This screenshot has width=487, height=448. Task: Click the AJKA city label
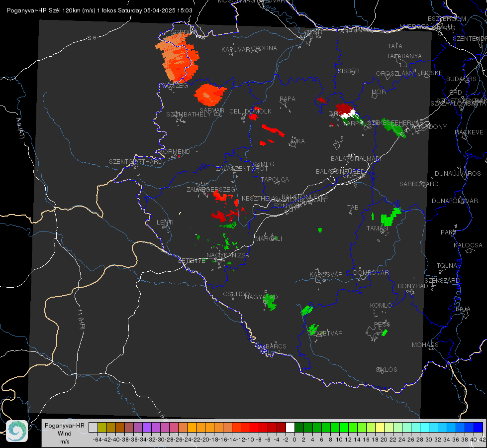297,141
